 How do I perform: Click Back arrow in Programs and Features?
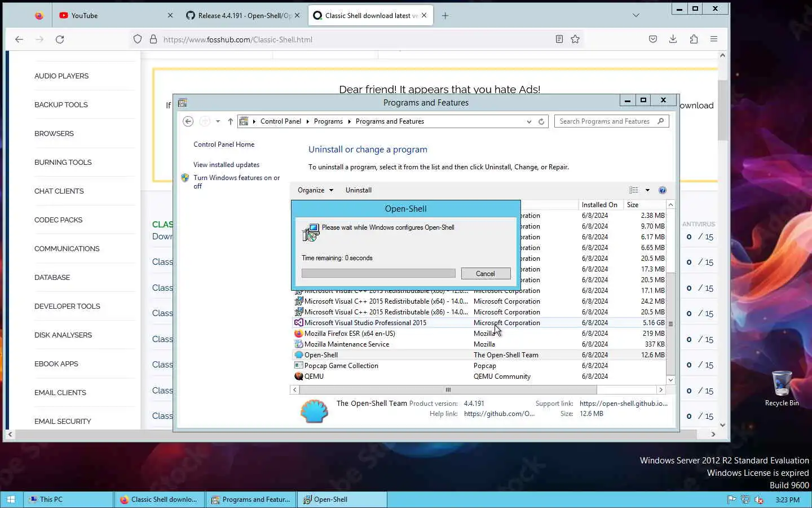(x=188, y=121)
